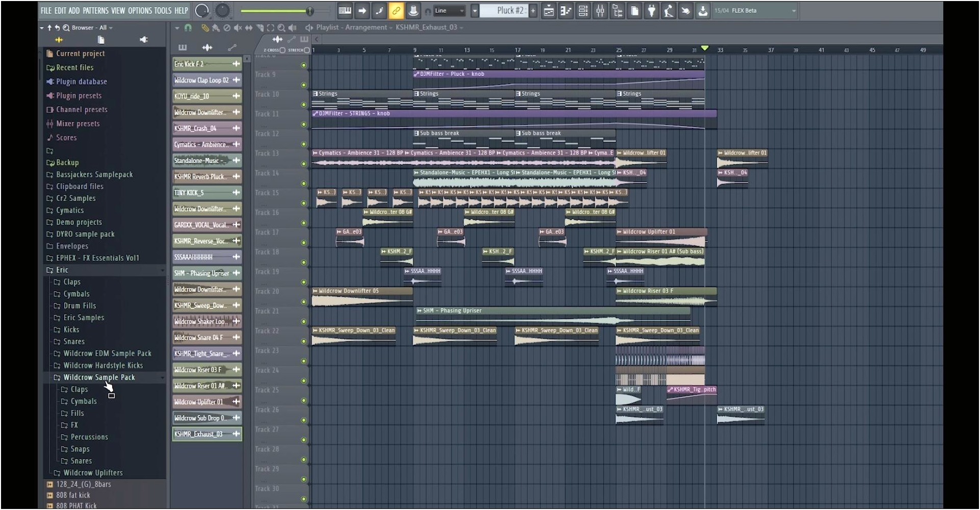Select the Eric Kick F 2 clip in picker

coord(207,64)
